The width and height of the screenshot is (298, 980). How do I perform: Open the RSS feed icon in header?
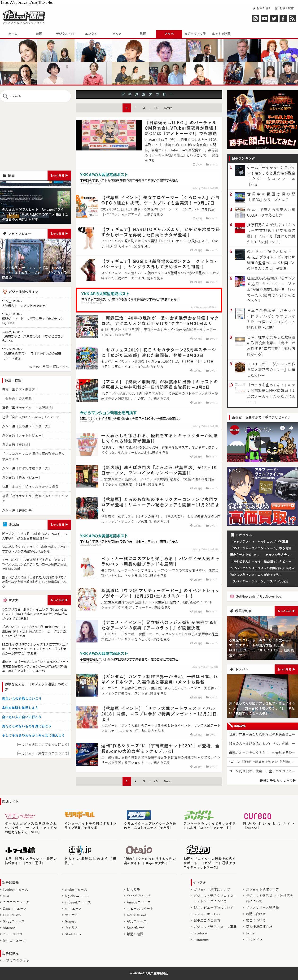(x=292, y=18)
